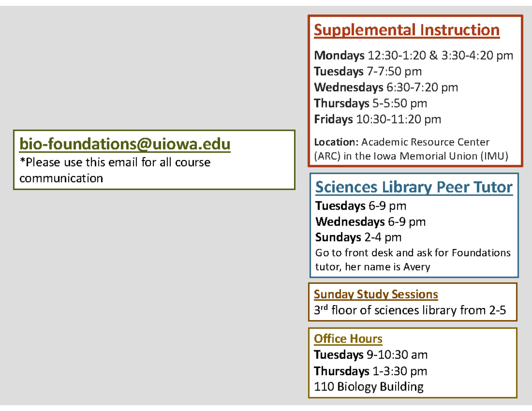Select the Mondays 12:30-1:20 & 3:30-4:20 pm line
This screenshot has width=532, height=411.
coord(414,55)
